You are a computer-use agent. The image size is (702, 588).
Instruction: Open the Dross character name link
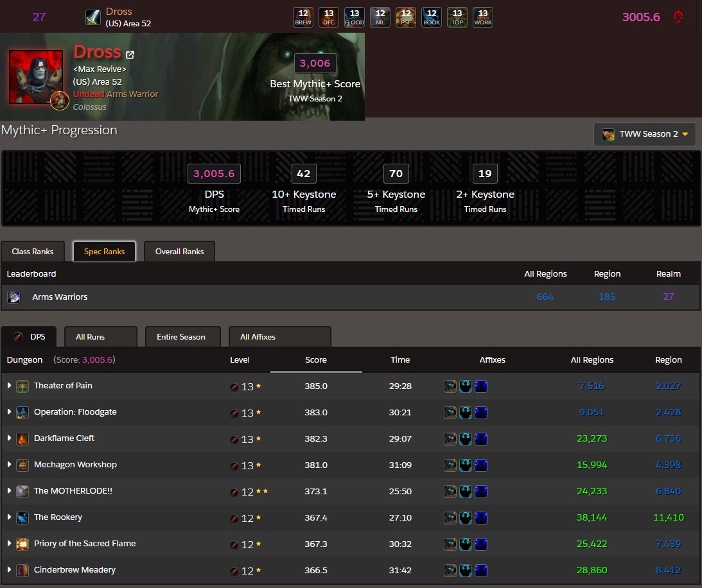click(x=97, y=52)
